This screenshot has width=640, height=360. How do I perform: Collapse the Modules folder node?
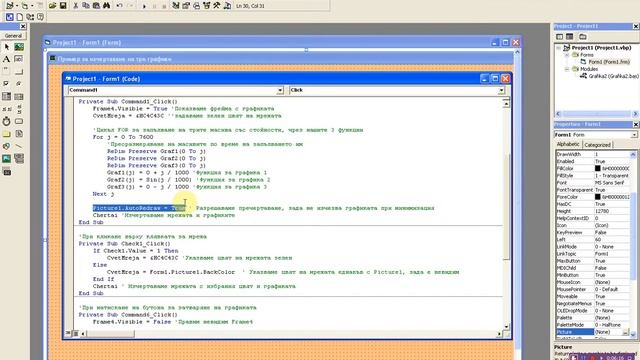pyautogui.click(x=567, y=69)
